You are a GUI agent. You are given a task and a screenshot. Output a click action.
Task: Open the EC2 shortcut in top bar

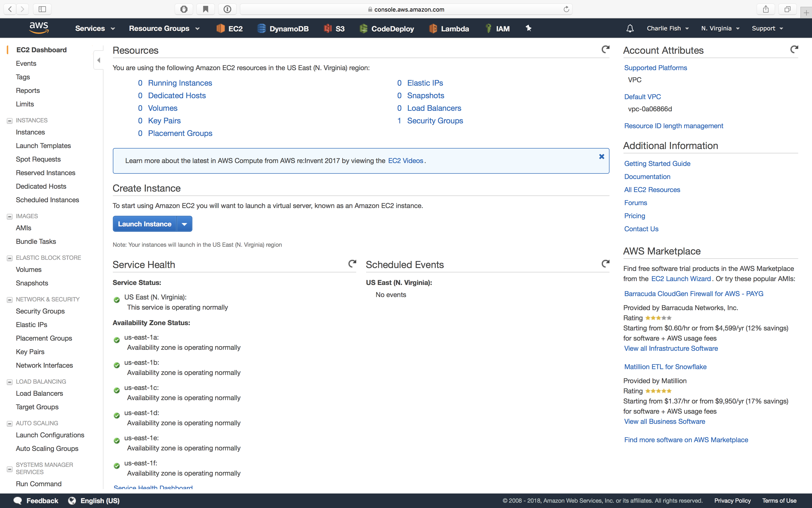230,29
